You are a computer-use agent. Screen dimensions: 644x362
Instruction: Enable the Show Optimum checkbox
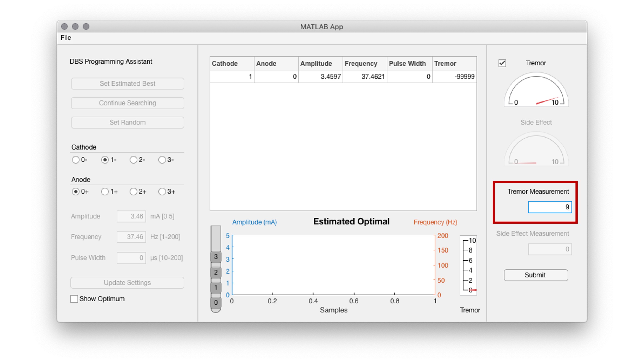(74, 299)
